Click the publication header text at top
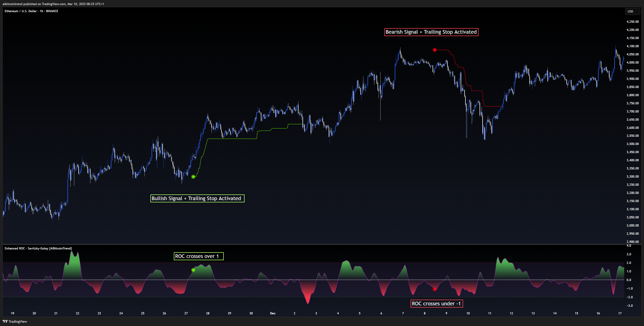The width and height of the screenshot is (644, 326). (53, 4)
